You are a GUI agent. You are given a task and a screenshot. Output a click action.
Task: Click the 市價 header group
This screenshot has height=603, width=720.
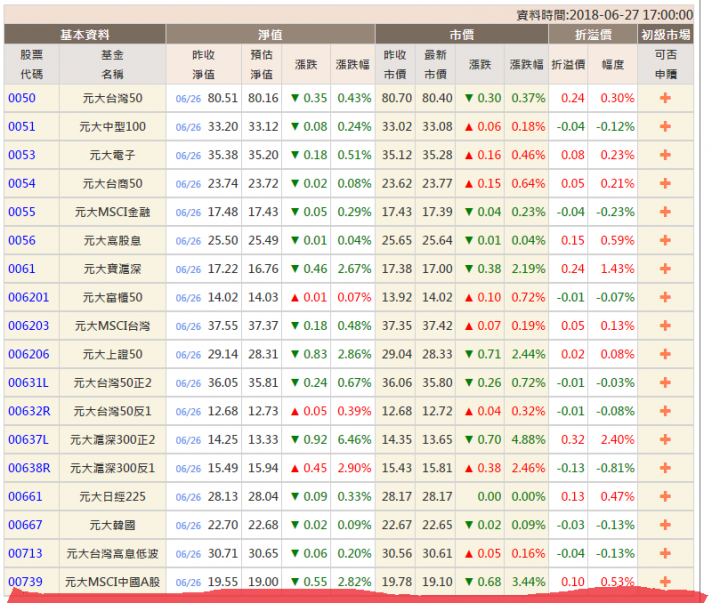[461, 34]
